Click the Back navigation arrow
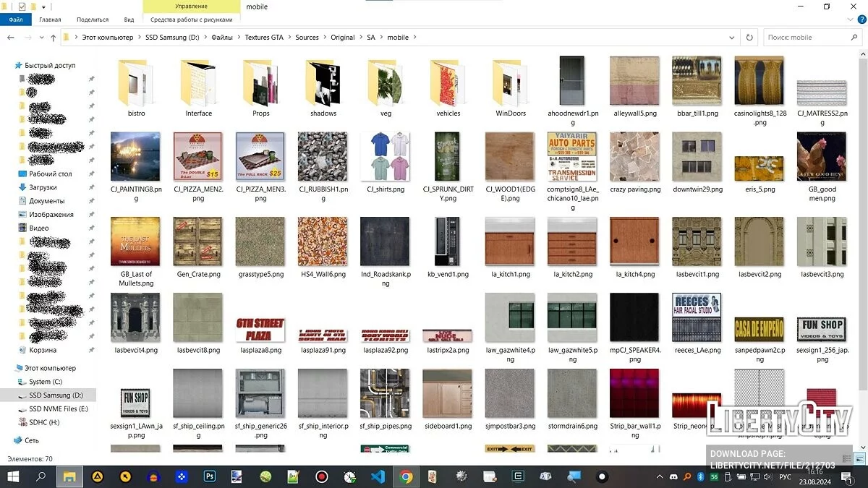Image resolution: width=868 pixels, height=488 pixels. tap(11, 38)
